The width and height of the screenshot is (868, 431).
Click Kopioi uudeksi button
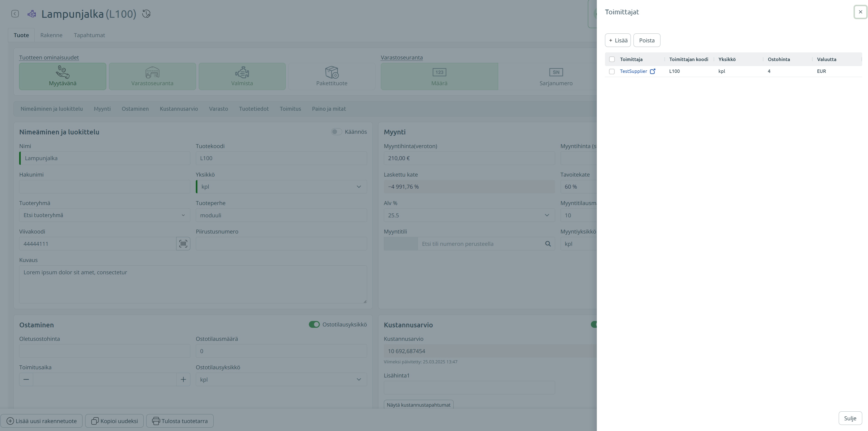114,421
